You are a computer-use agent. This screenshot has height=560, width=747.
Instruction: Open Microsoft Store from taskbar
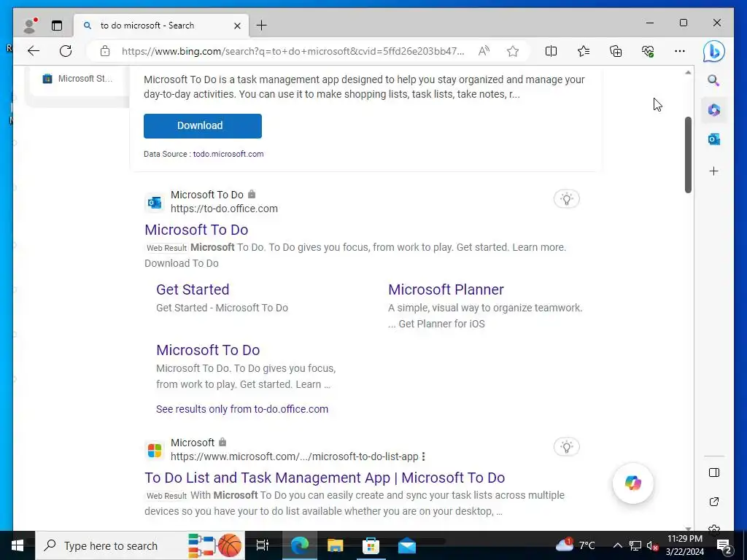coord(371,545)
